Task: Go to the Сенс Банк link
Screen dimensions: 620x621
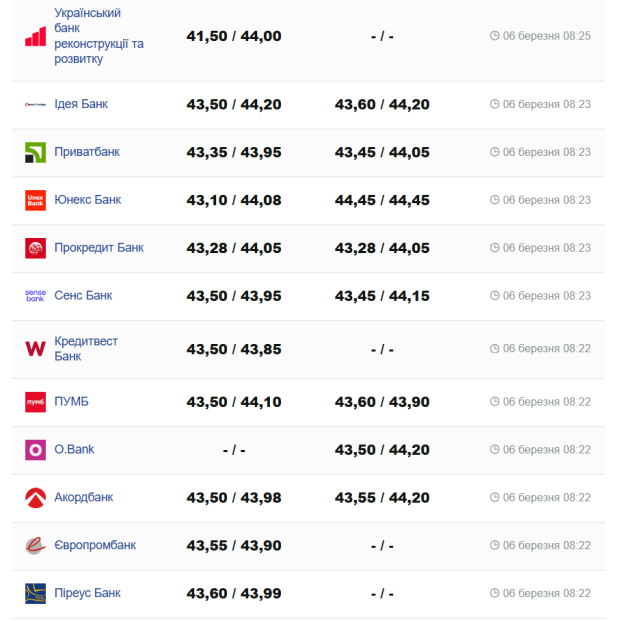Action: point(83,296)
